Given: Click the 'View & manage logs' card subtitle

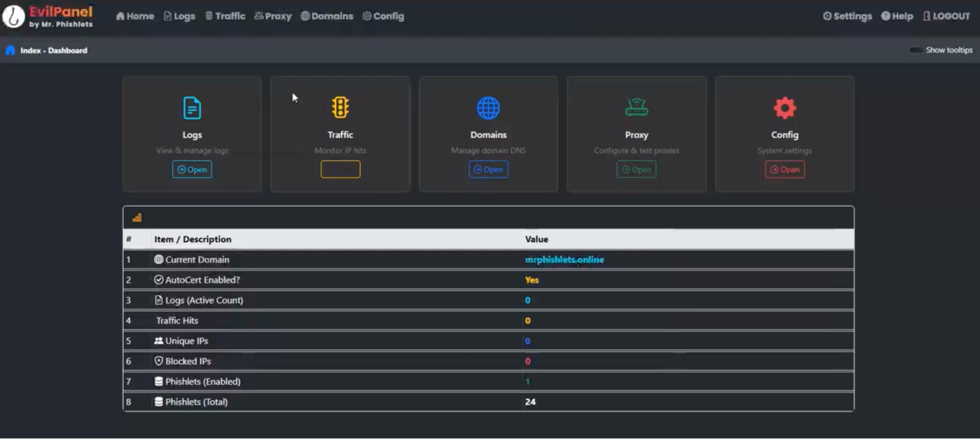Looking at the screenshot, I should [192, 151].
